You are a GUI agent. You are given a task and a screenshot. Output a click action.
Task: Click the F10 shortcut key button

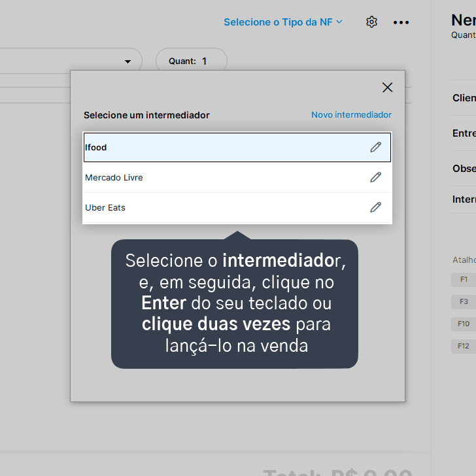point(463,324)
